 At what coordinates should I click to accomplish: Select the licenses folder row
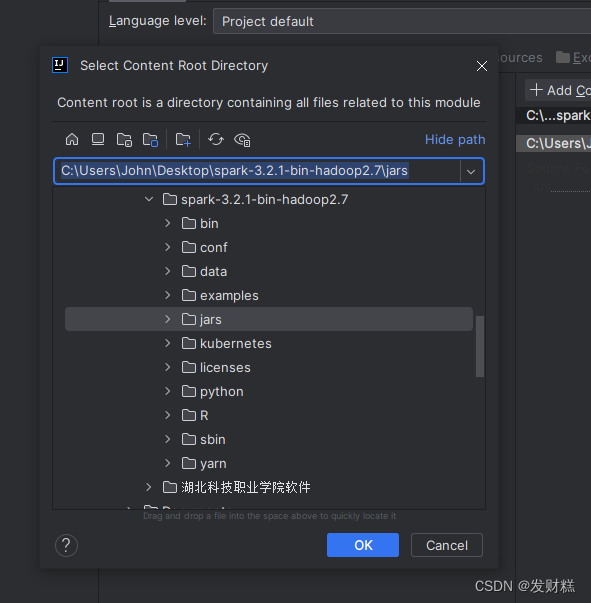[x=269, y=367]
